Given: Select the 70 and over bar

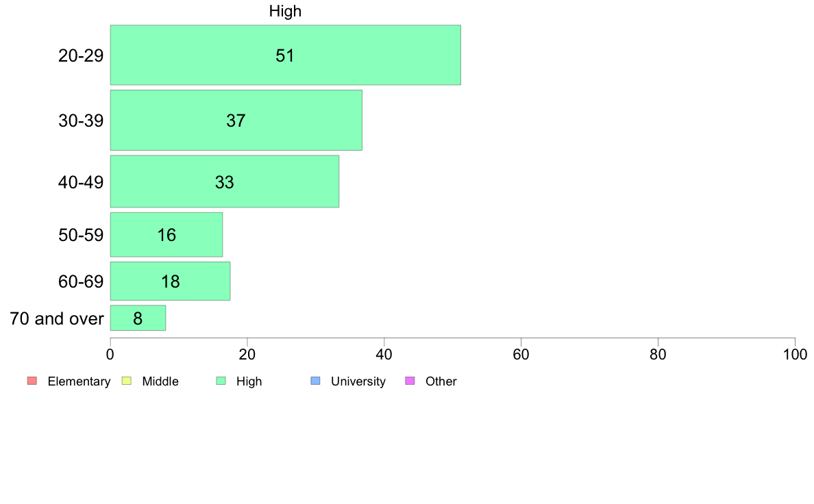Looking at the screenshot, I should 138,318.
